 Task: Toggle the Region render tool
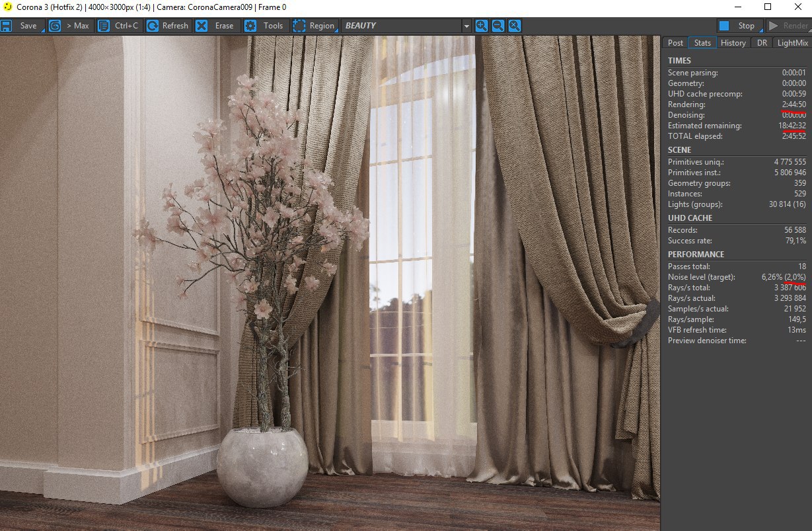tap(314, 26)
